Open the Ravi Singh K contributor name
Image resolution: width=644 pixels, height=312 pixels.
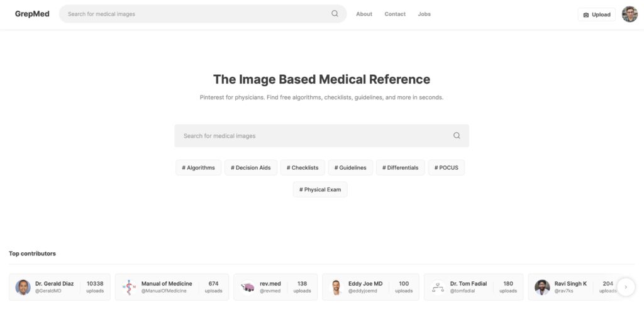coord(570,284)
